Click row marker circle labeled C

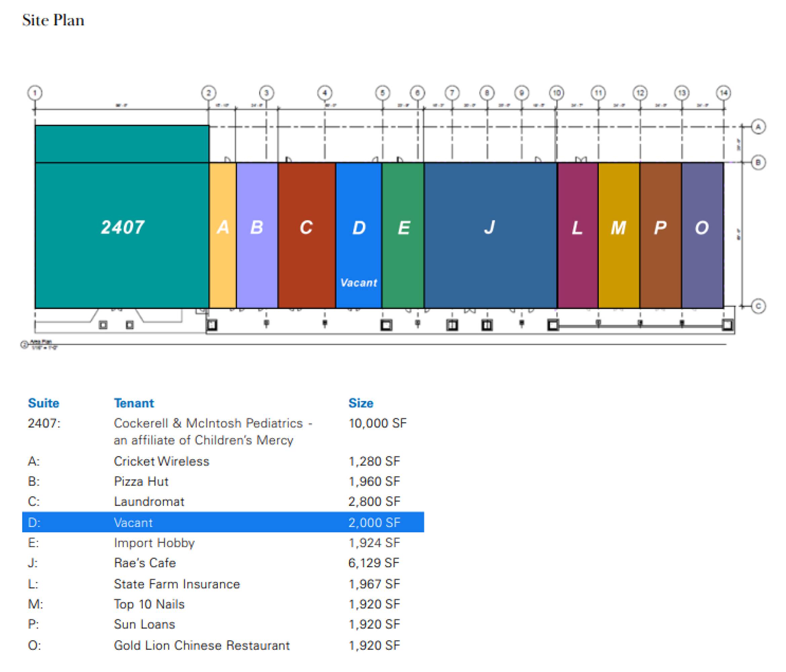758,306
